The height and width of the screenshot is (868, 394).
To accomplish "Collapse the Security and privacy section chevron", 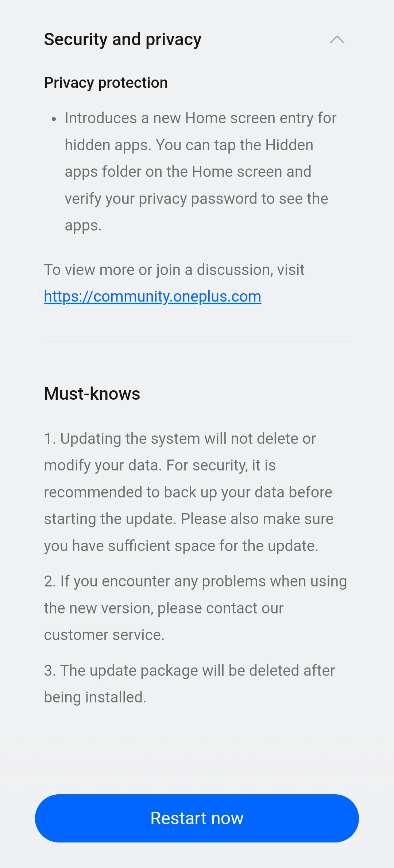I will click(x=337, y=39).
